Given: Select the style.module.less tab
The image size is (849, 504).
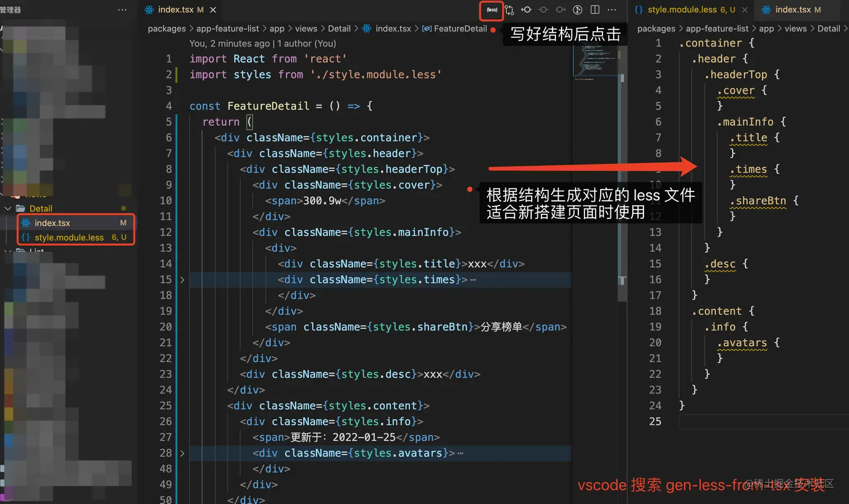Looking at the screenshot, I should pos(691,10).
